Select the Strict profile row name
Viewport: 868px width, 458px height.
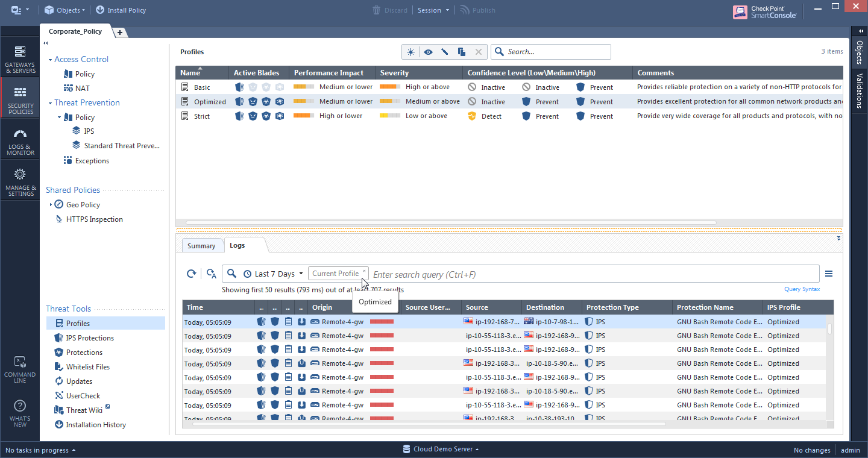(x=202, y=116)
